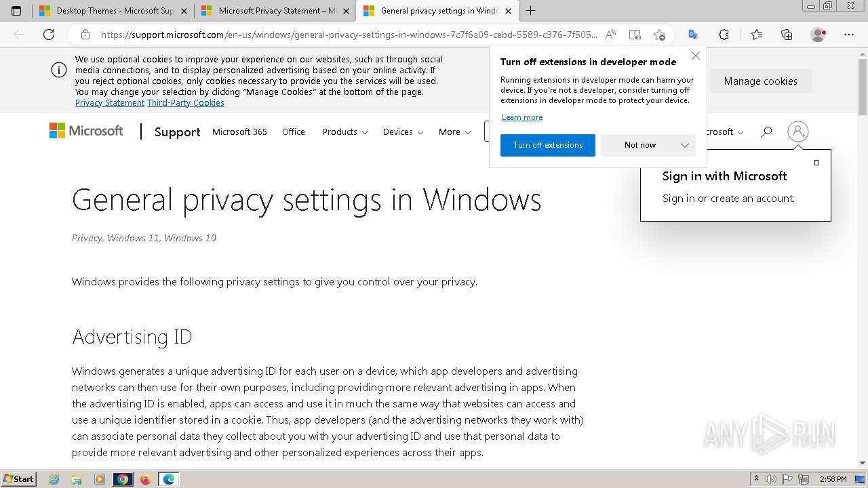The image size is (868, 488).
Task: Reload the page with the refresh icon
Action: 49,35
